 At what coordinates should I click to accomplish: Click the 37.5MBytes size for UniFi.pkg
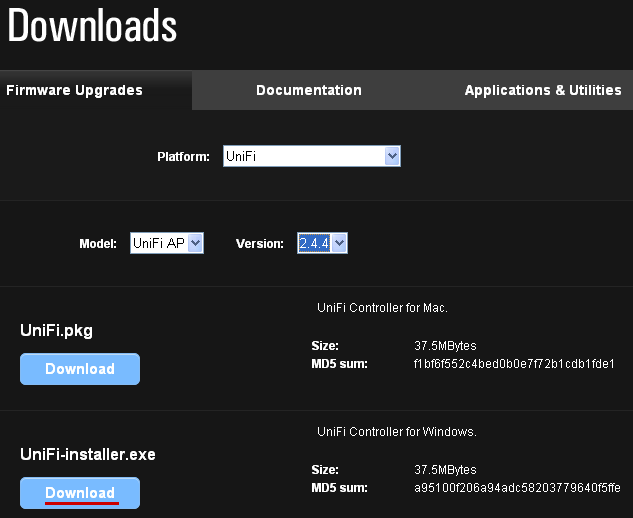click(445, 346)
